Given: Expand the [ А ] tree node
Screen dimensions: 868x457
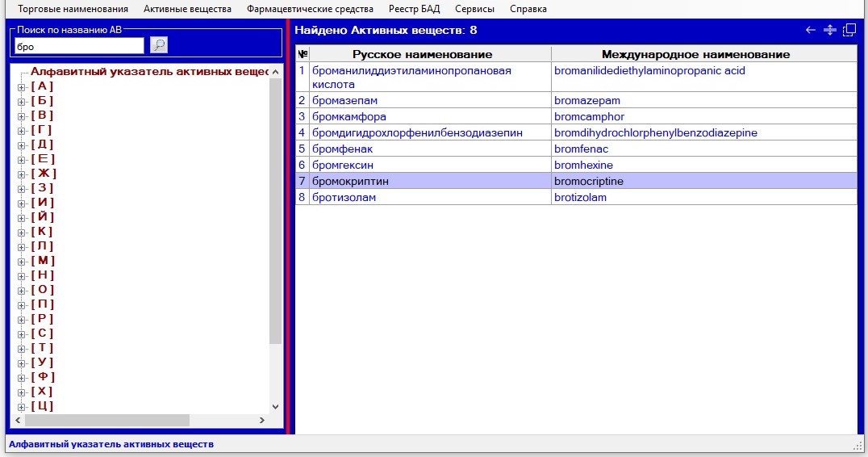Looking at the screenshot, I should tap(22, 86).
